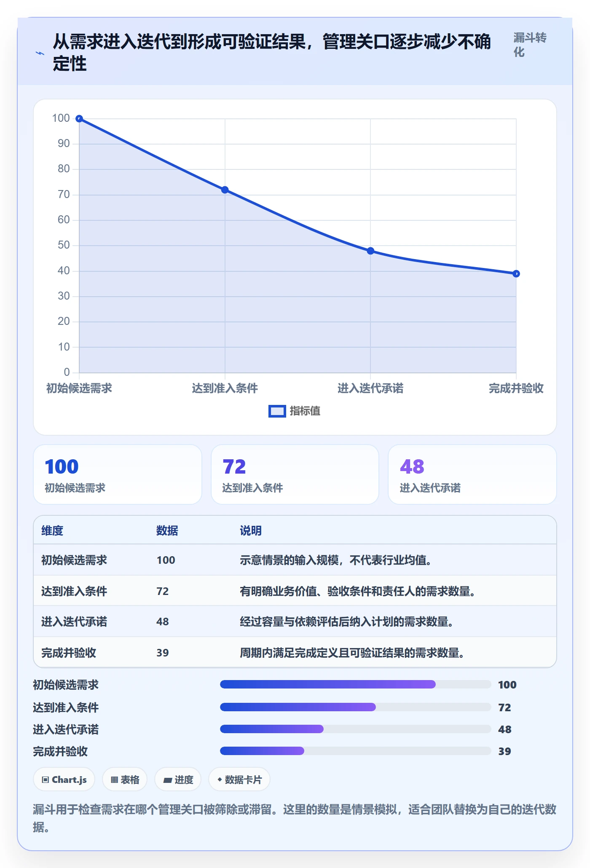Click the progress value 48 beside 进入迭代承诺

(x=505, y=729)
